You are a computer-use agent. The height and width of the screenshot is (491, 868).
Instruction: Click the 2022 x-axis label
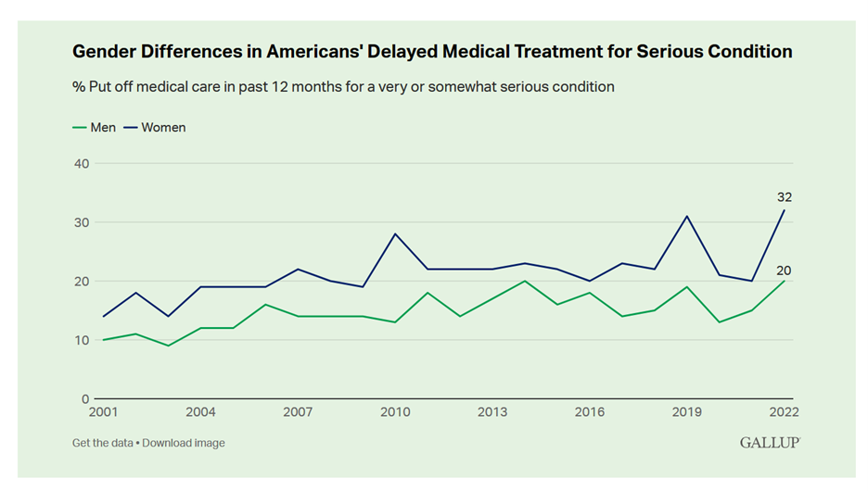tap(784, 412)
